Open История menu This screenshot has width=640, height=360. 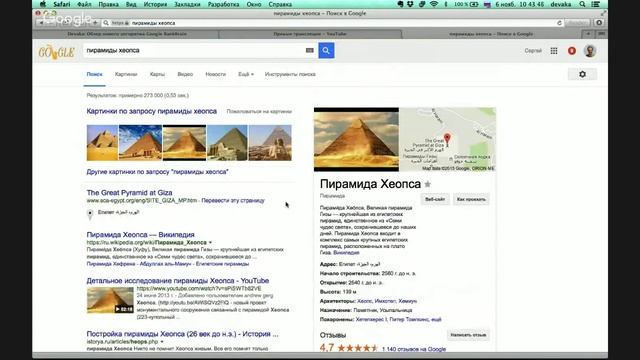pyautogui.click(x=155, y=4)
